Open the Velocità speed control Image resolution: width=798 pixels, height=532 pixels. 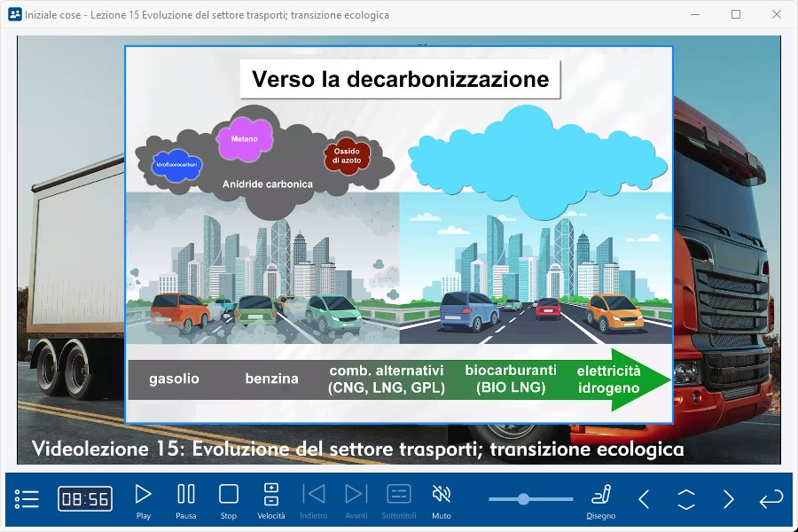pyautogui.click(x=271, y=499)
